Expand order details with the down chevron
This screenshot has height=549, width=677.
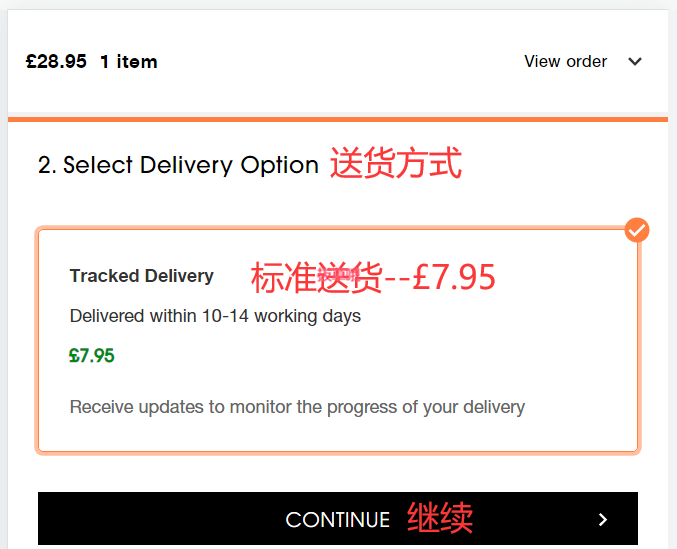635,62
